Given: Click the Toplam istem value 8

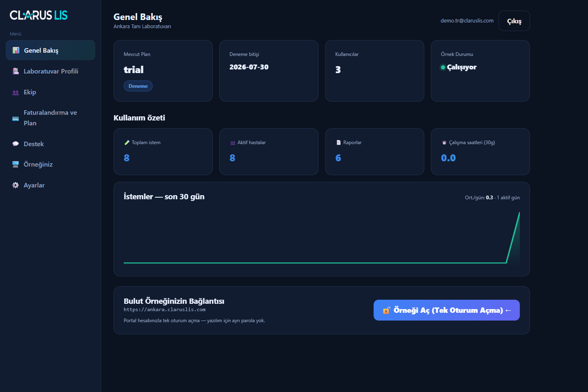Looking at the screenshot, I should tap(127, 158).
